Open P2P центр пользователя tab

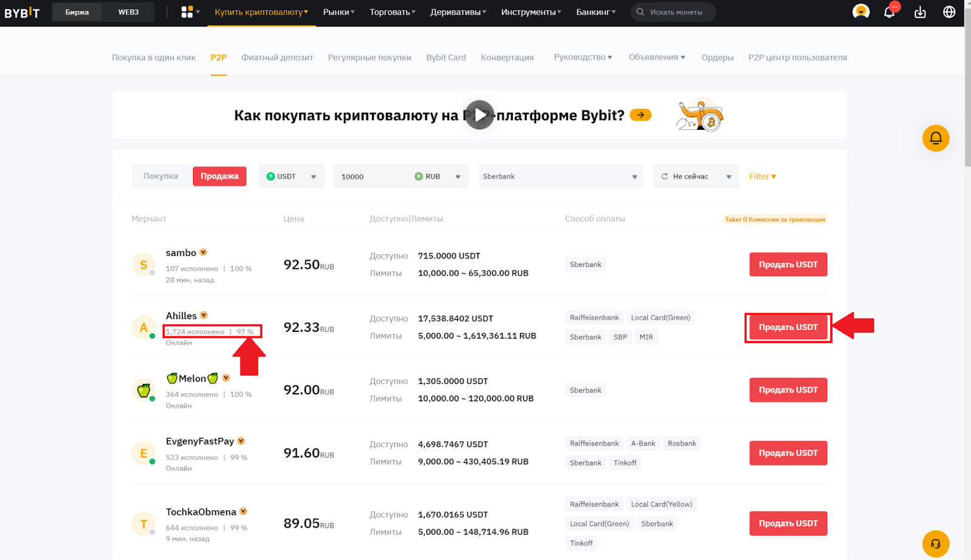(797, 57)
